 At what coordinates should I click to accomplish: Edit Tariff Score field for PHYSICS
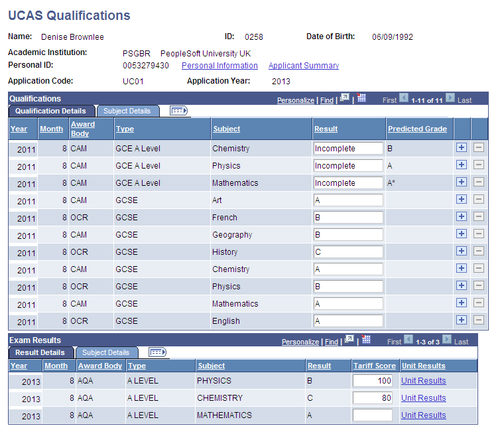(373, 381)
